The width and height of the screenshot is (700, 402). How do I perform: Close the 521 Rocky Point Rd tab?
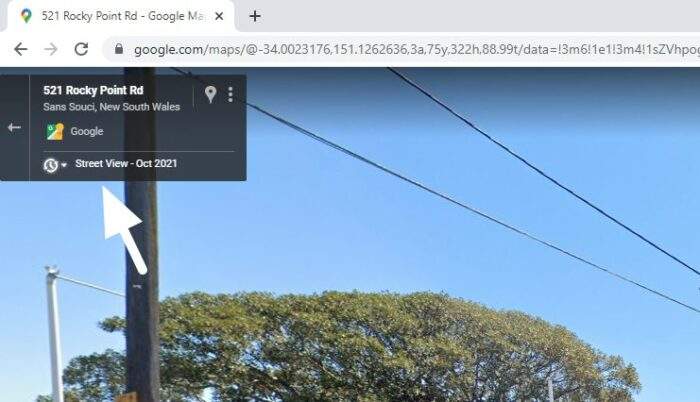(219, 16)
